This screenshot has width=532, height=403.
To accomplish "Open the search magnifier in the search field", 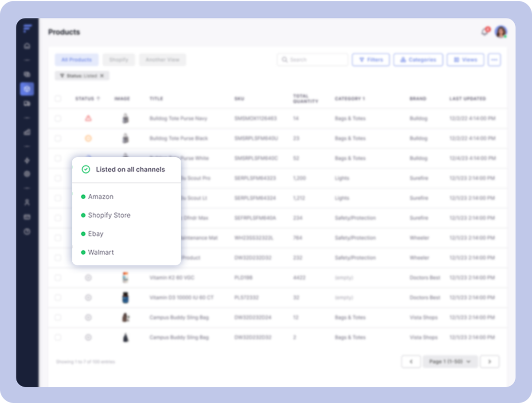I will click(285, 59).
